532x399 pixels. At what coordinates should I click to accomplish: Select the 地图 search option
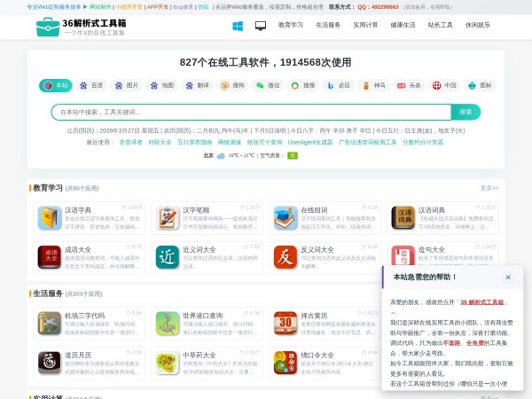[x=162, y=85]
